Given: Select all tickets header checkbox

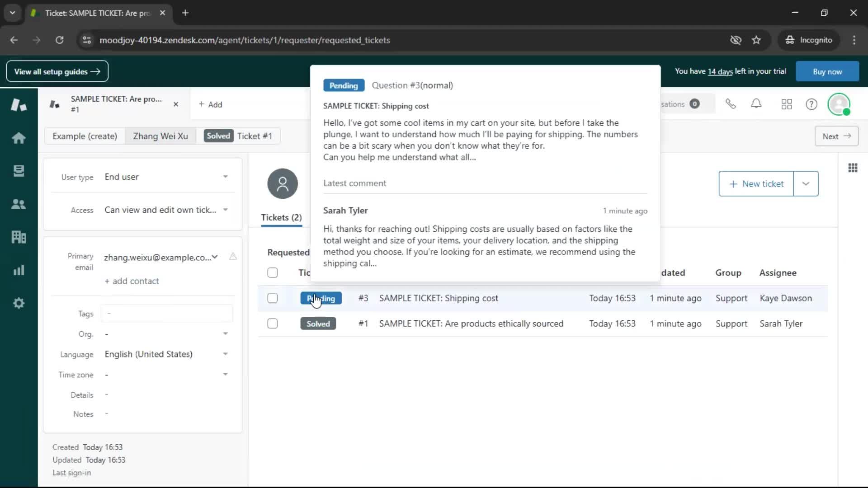Looking at the screenshot, I should point(272,272).
